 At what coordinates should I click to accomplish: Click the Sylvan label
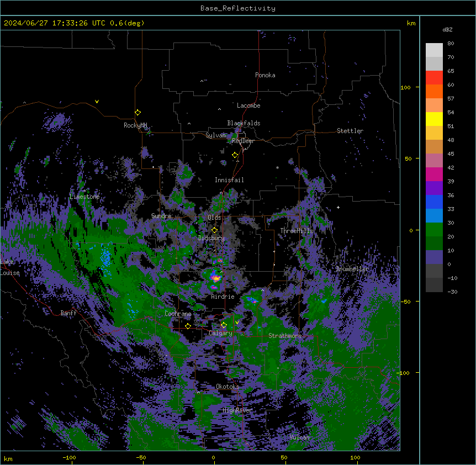215,135
